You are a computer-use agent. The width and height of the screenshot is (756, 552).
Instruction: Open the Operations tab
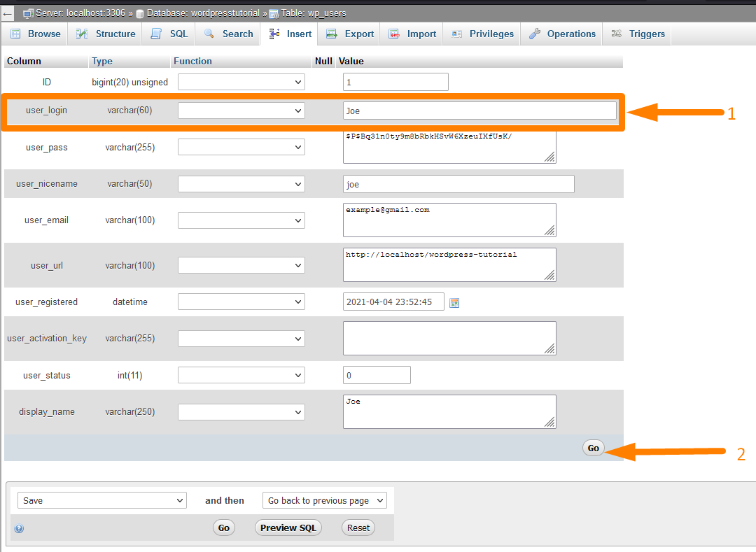(562, 34)
